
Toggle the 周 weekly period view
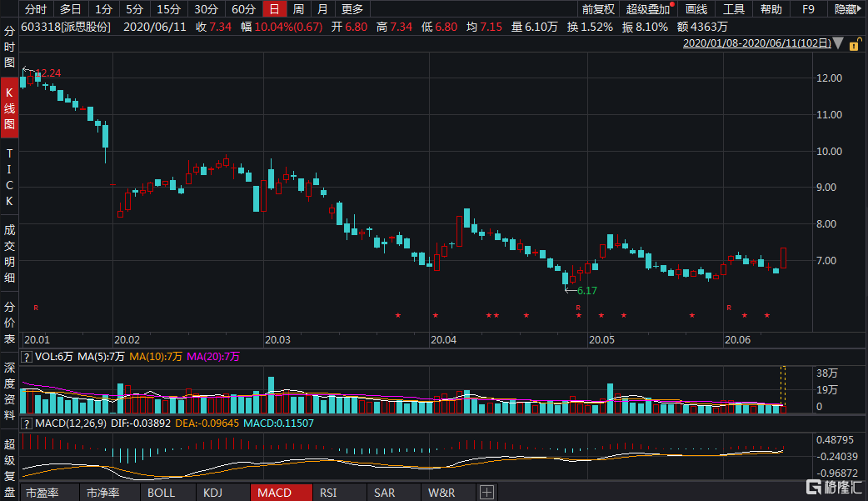point(298,9)
